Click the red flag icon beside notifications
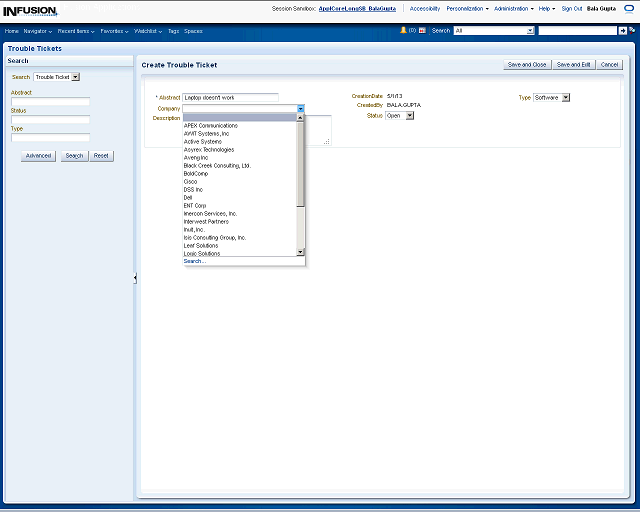Screen dimensions: 640x512 [422, 31]
